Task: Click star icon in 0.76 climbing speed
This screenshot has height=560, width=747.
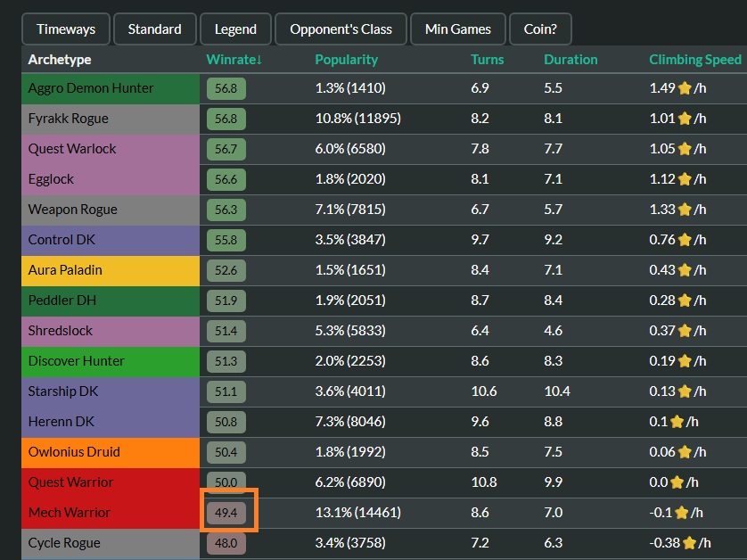Action: coord(685,240)
